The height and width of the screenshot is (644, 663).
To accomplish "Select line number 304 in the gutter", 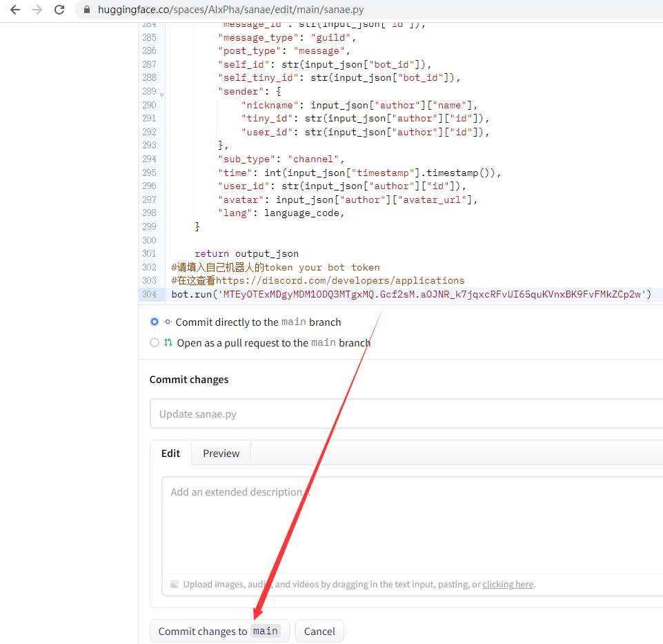I will [x=149, y=294].
